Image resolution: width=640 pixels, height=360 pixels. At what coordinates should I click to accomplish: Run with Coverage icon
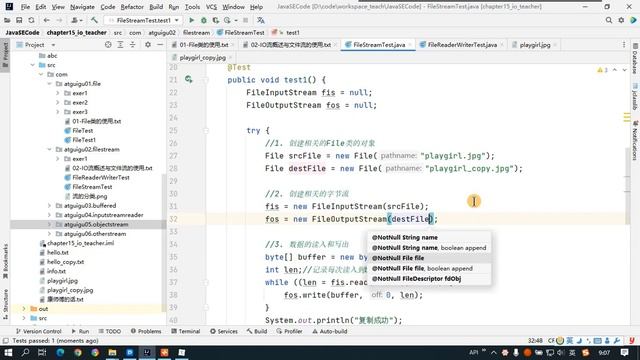[x=215, y=20]
